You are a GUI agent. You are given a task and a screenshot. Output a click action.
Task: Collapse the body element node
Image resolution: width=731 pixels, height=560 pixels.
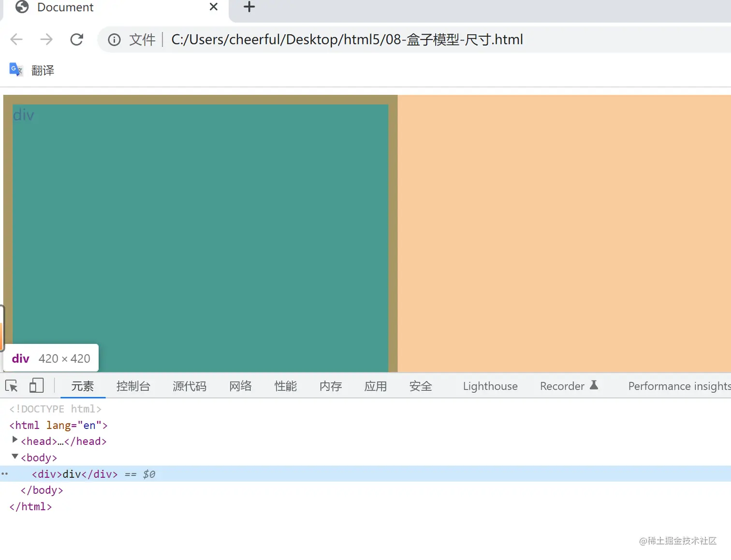15,457
